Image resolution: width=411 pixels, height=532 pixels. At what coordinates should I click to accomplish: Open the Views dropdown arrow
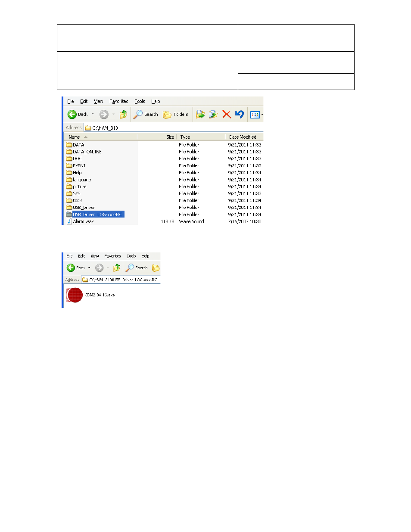[262, 115]
